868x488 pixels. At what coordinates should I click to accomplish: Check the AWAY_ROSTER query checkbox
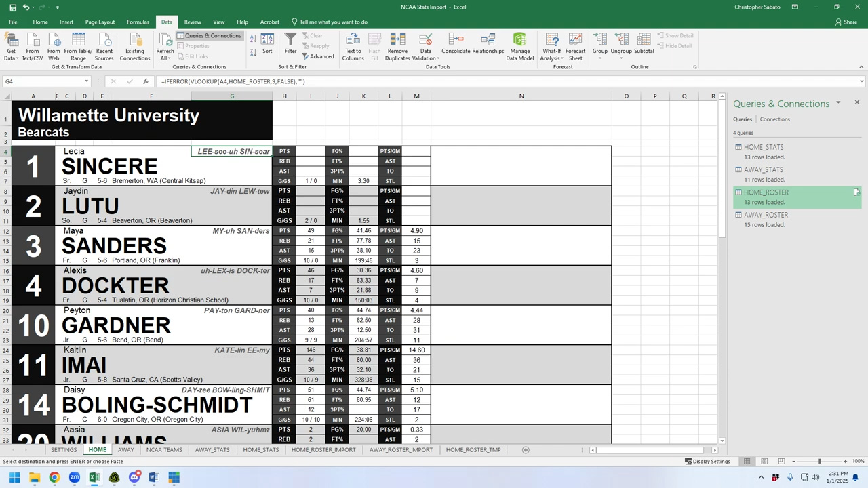pos(738,215)
